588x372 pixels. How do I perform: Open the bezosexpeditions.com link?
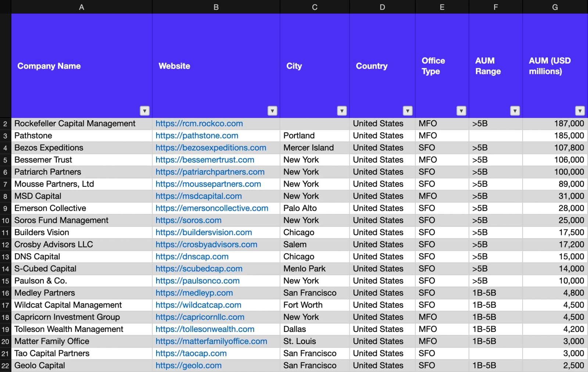pyautogui.click(x=211, y=148)
